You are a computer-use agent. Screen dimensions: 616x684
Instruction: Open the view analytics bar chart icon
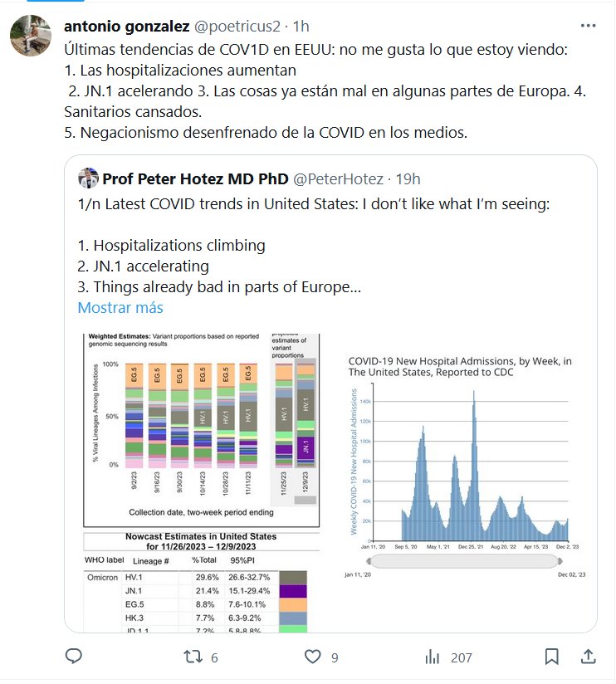click(432, 657)
